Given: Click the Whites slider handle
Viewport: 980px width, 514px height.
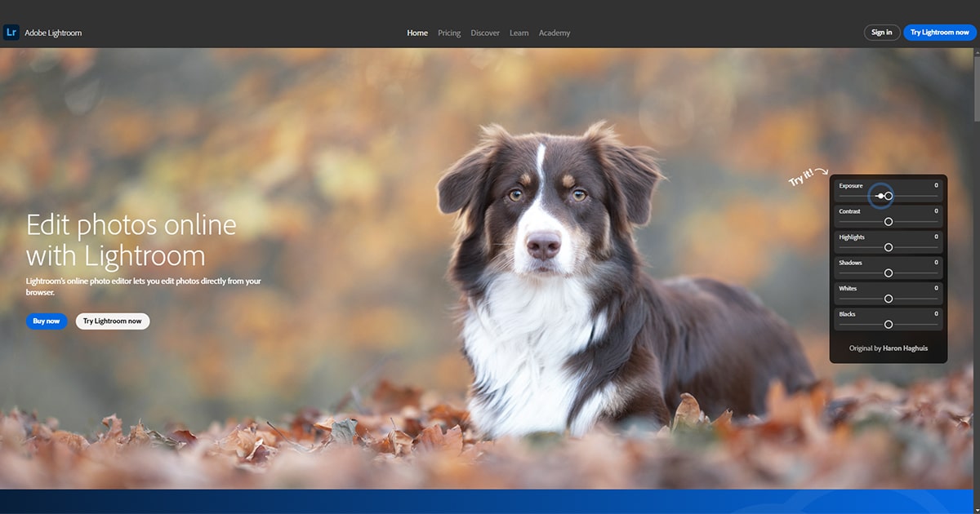Looking at the screenshot, I should tap(889, 299).
